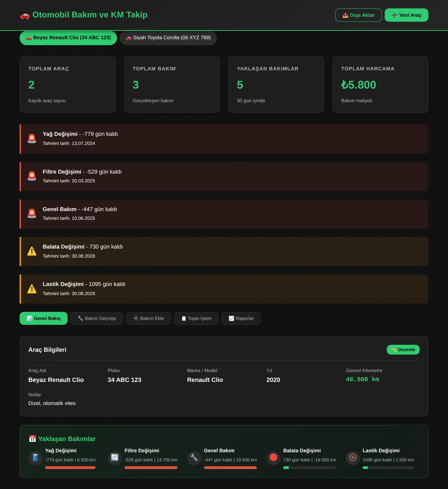This screenshot has width=448, height=489.
Task: Click the calendar icon beside Yaklaşan Bakımlar heading
Action: point(32,439)
